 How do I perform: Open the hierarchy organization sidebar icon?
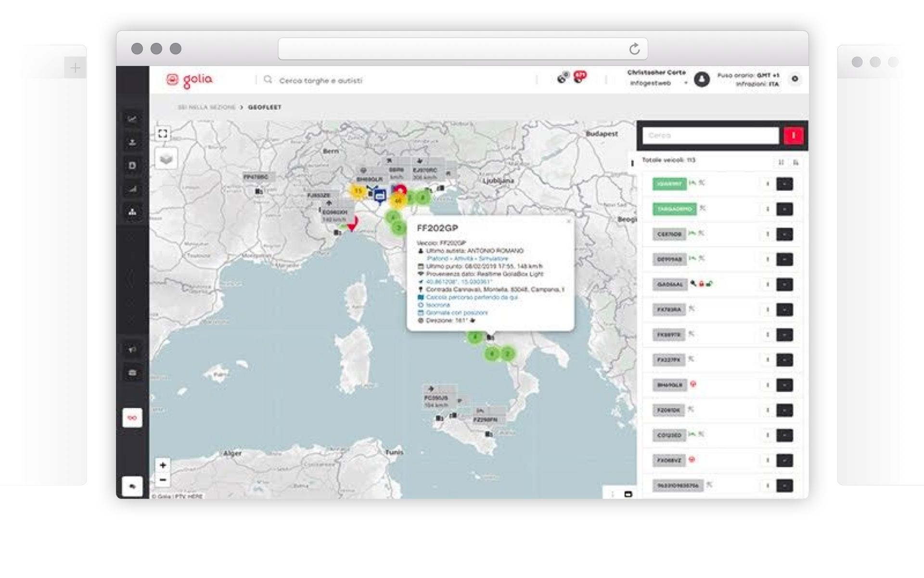pyautogui.click(x=132, y=212)
